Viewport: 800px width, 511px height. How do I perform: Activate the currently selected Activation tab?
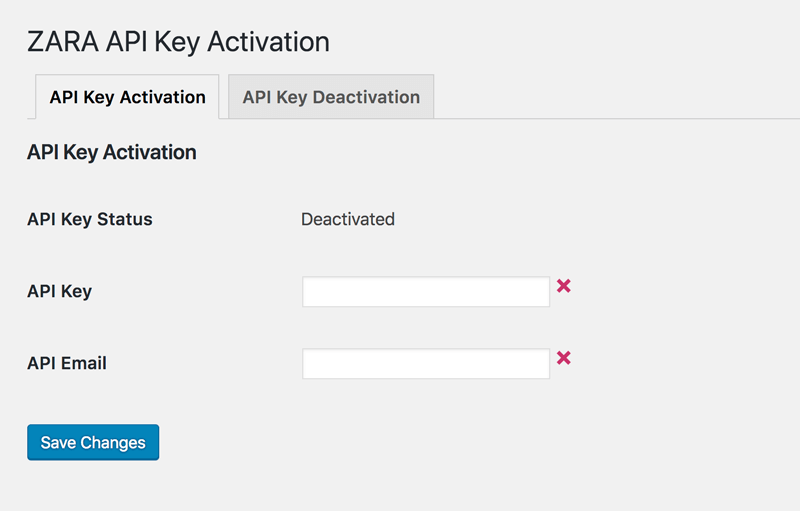[x=127, y=96]
